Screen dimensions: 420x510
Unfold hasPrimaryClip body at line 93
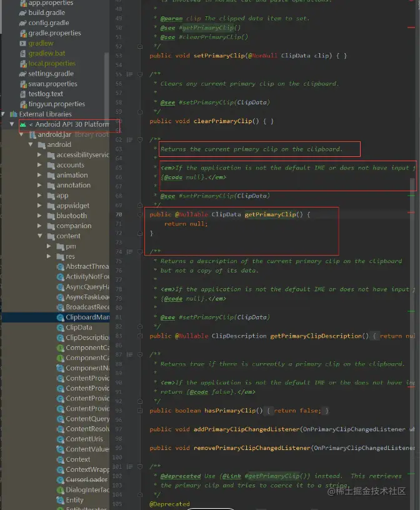point(140,411)
